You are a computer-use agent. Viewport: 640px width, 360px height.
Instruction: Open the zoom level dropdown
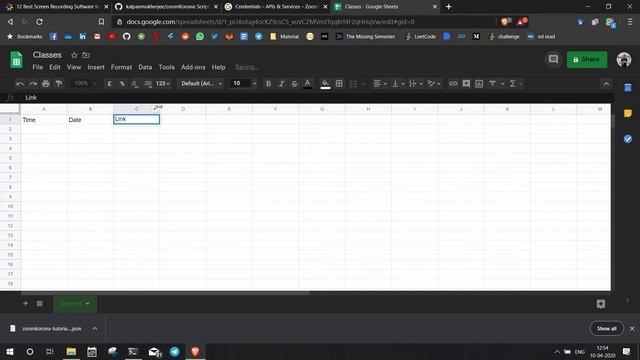point(84,84)
